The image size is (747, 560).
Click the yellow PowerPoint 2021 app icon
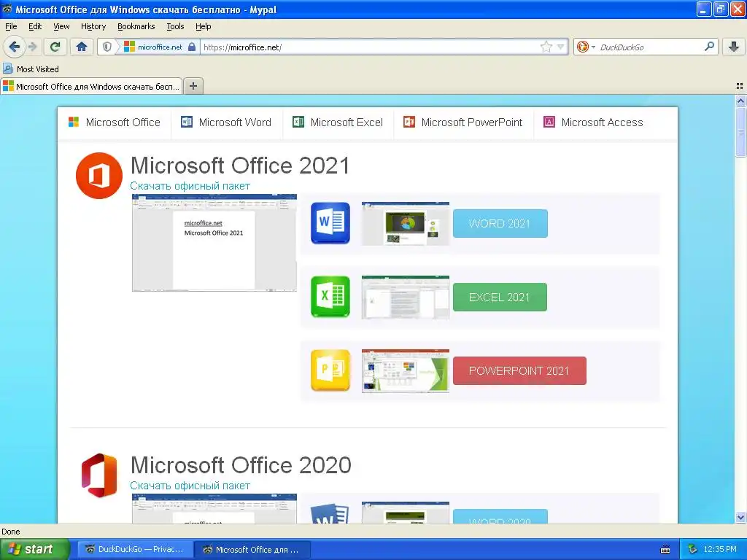click(330, 370)
